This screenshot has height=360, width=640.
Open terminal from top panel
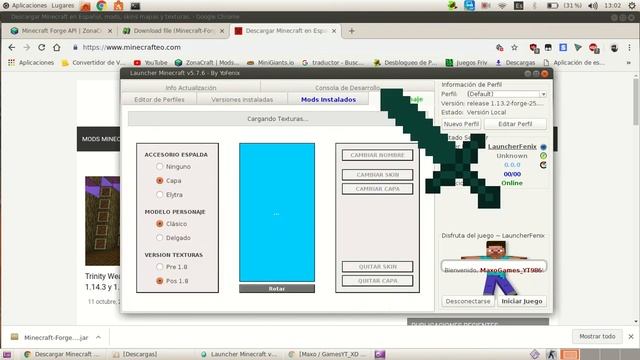point(135,6)
